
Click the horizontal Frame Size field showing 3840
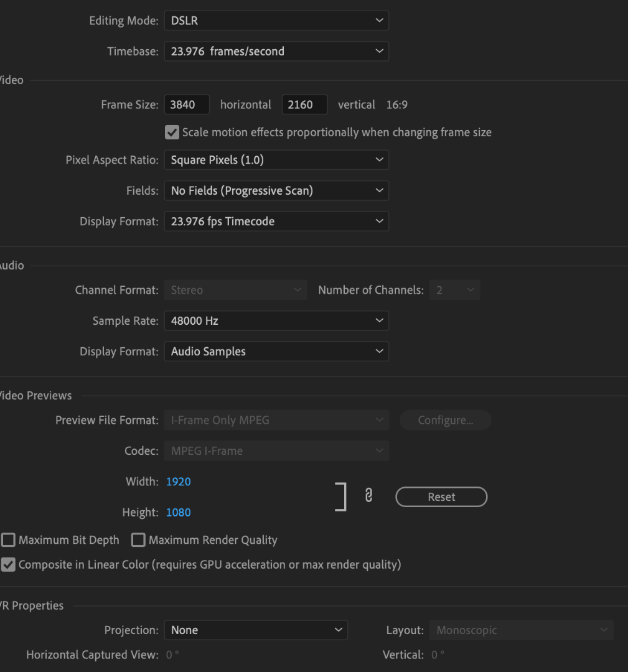coord(187,104)
